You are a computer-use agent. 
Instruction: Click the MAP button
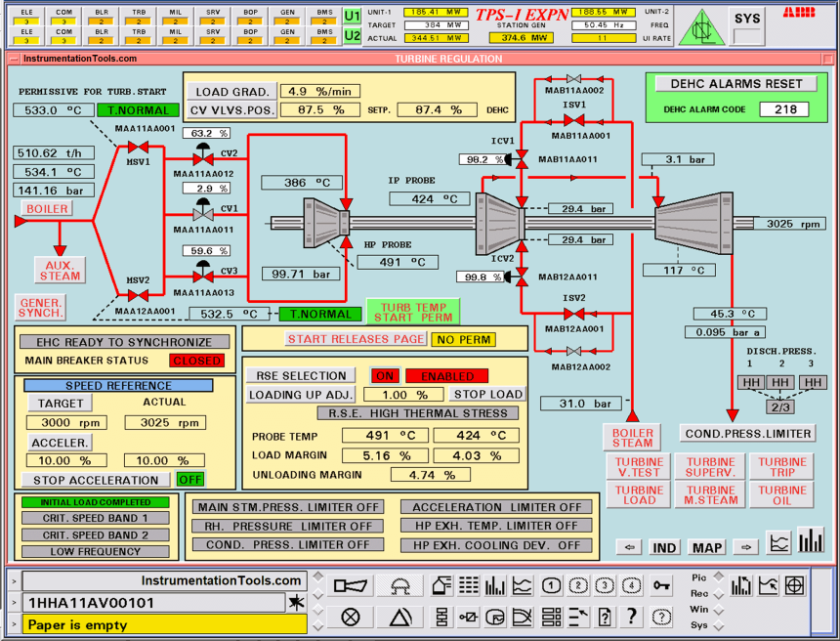click(x=707, y=547)
